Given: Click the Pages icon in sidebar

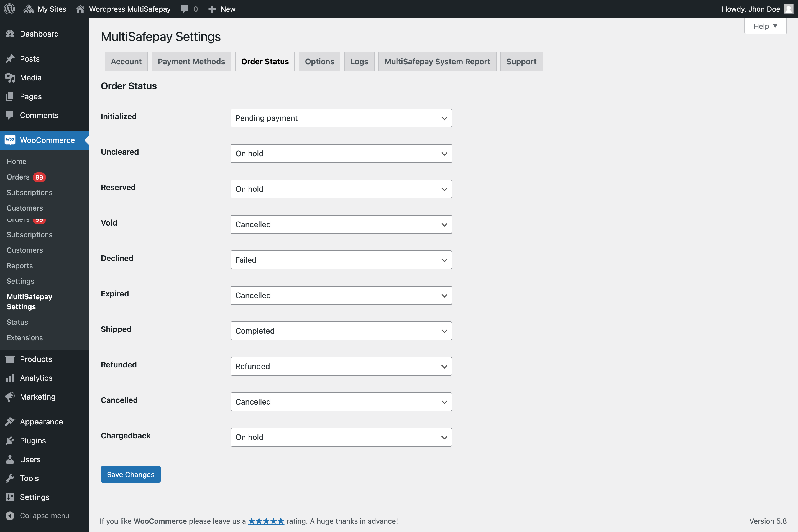Looking at the screenshot, I should (10, 96).
